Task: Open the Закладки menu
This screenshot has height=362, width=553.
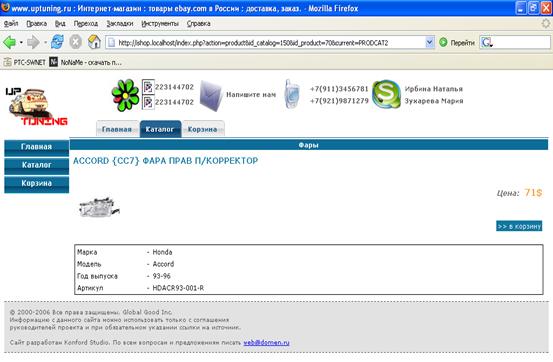Action: 120,24
